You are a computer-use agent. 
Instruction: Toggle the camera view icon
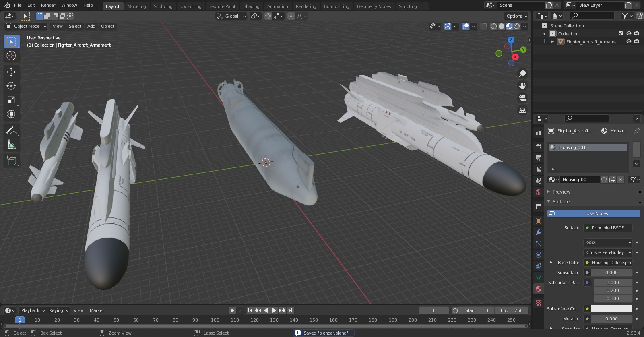point(522,98)
